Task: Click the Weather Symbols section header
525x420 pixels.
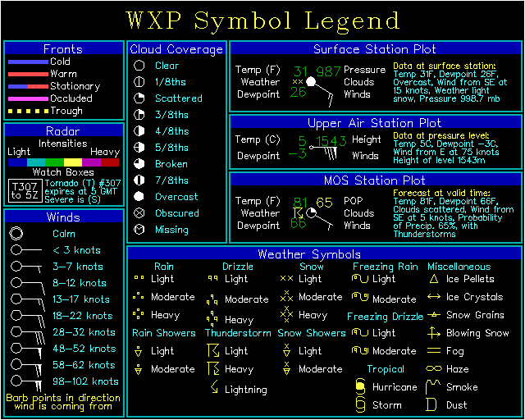Action: (325, 253)
